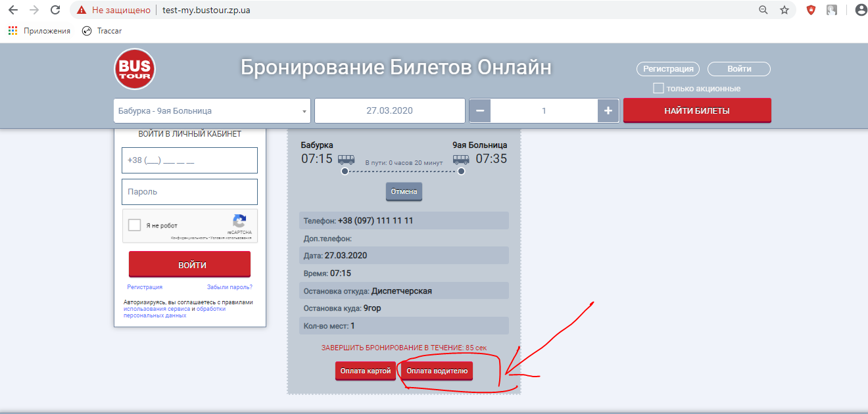Click the arrival bus icon near 07:35

[461, 159]
